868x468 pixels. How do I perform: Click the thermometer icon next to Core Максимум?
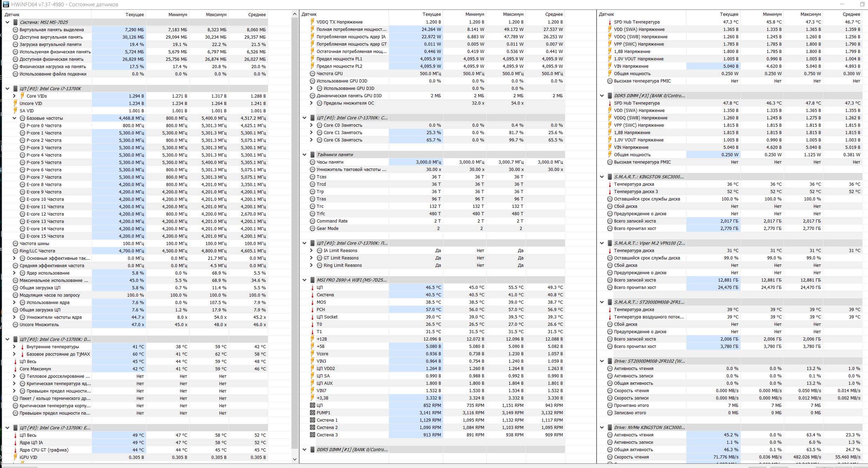[x=15, y=369]
